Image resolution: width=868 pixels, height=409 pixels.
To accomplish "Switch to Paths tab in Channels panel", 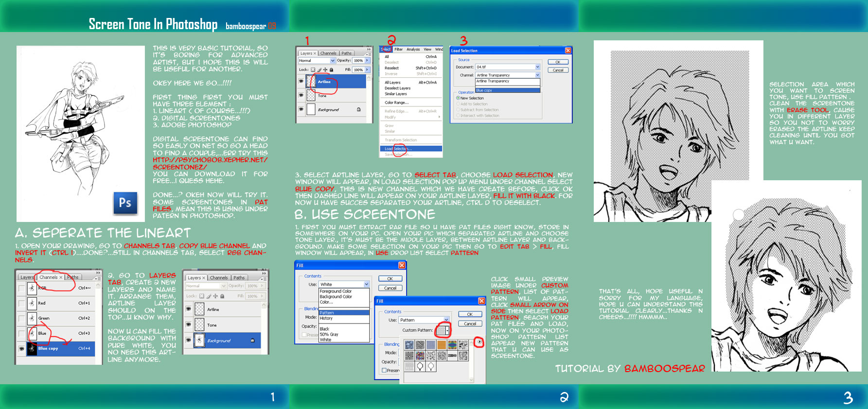I will click(72, 277).
